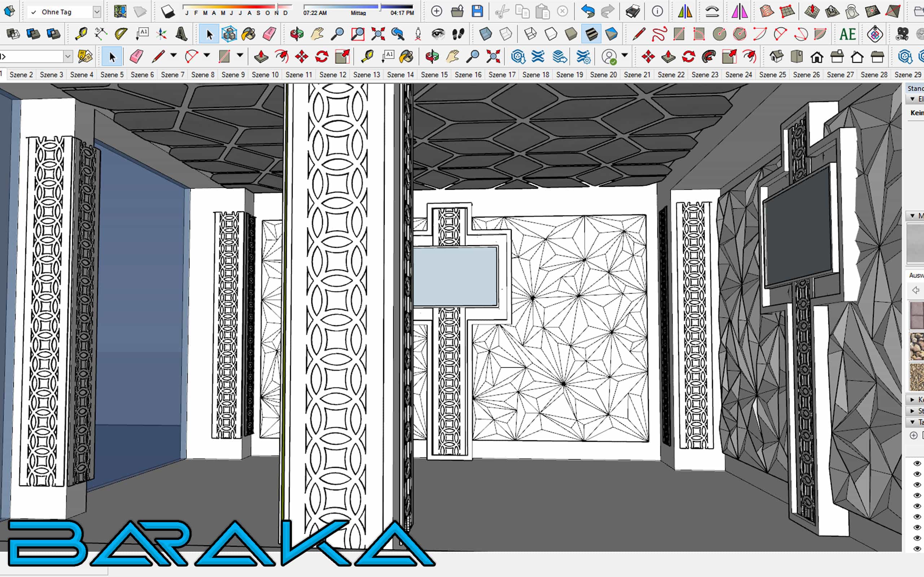924x577 pixels.
Task: Open the Szene 22 scene tab
Action: coord(671,75)
